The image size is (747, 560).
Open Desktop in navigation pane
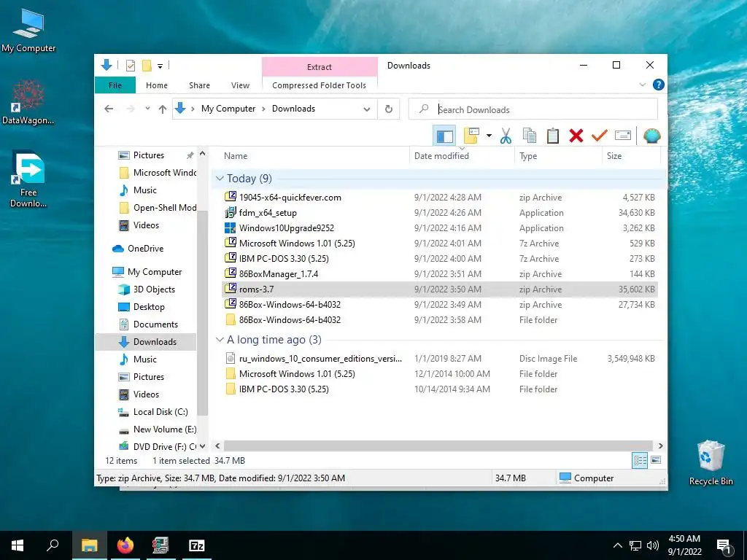[149, 307]
